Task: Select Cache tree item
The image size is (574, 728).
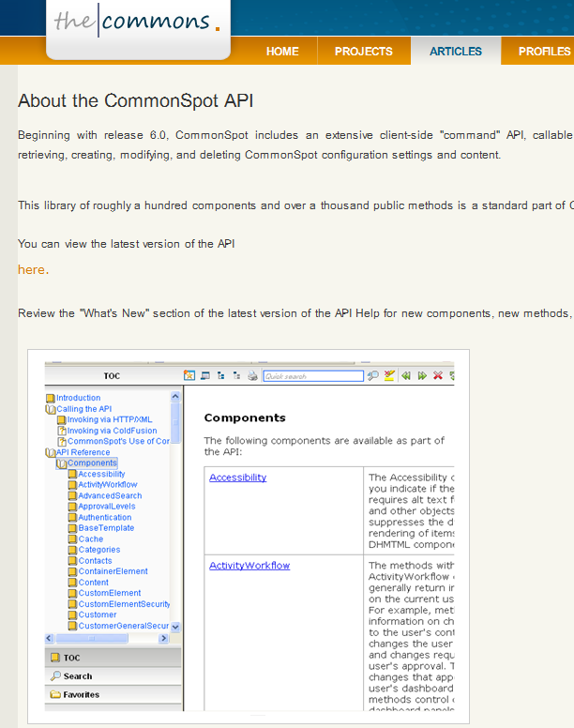Action: point(91,539)
